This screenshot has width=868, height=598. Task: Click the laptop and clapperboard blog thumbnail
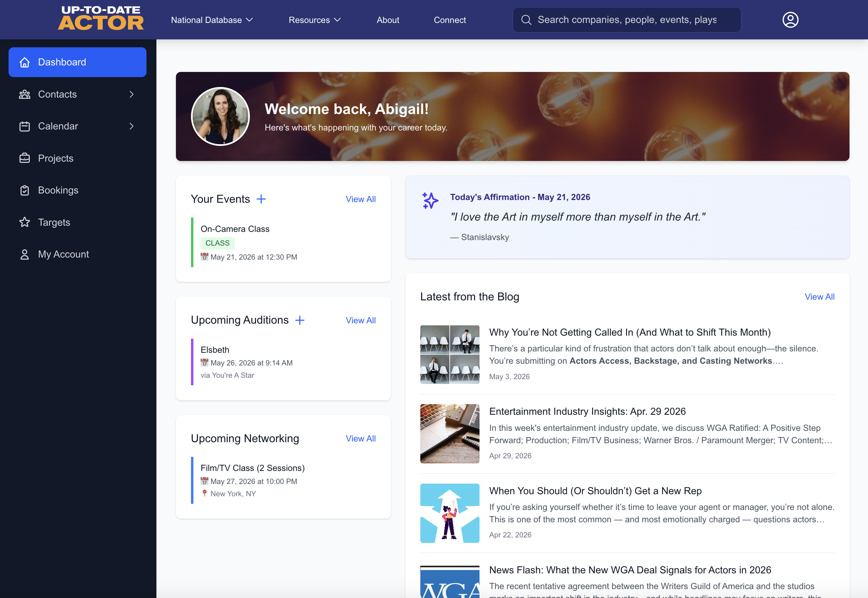click(450, 434)
